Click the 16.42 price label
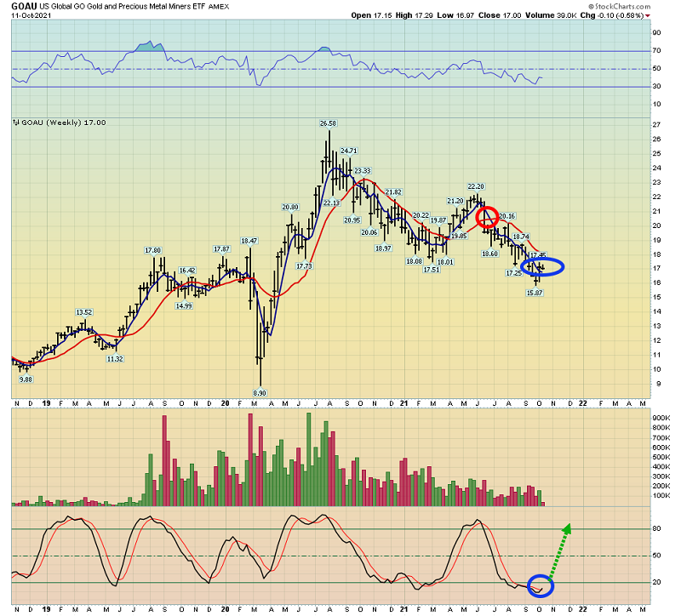The width and height of the screenshot is (681, 616). (x=187, y=271)
